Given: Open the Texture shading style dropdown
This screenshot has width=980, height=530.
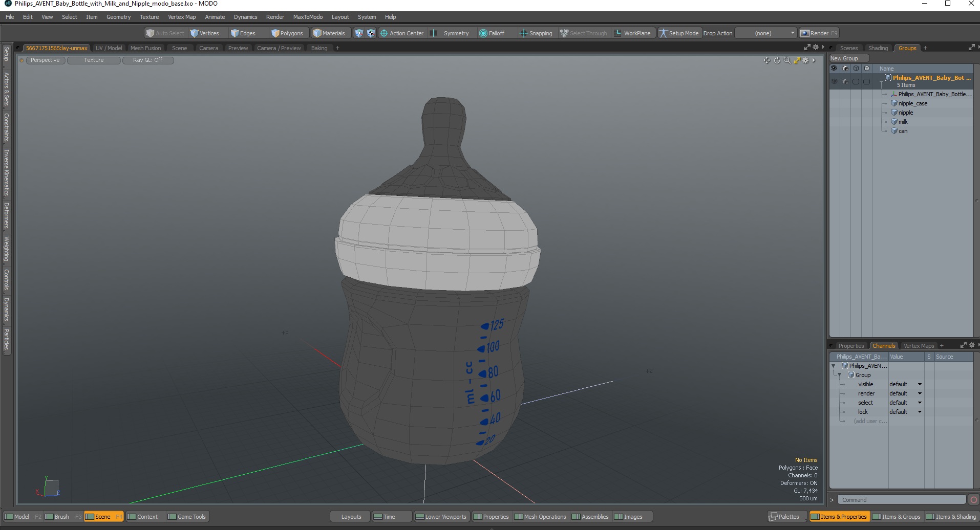Looking at the screenshot, I should [x=94, y=60].
